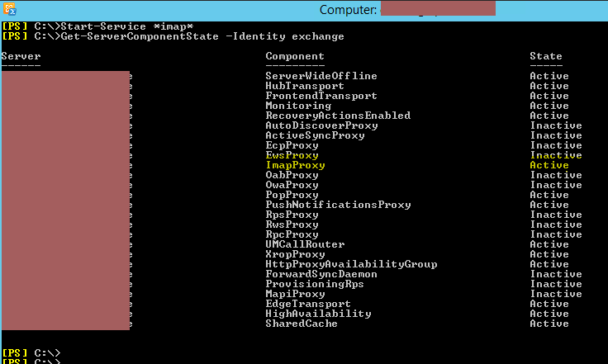This screenshot has height=364, width=608.
Task: Click the highlighted EwsProxy component
Action: pos(292,155)
